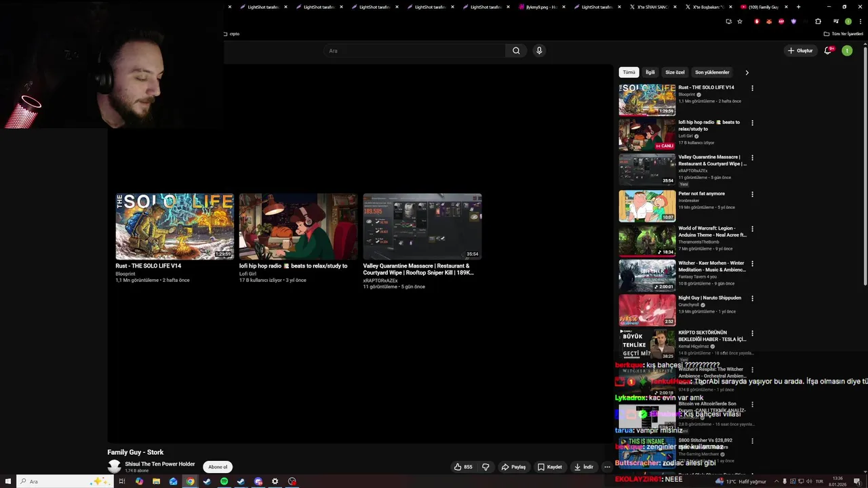The height and width of the screenshot is (488, 868).
Task: Open options for Night Guy | Naruto Shippuden
Action: [752, 298]
